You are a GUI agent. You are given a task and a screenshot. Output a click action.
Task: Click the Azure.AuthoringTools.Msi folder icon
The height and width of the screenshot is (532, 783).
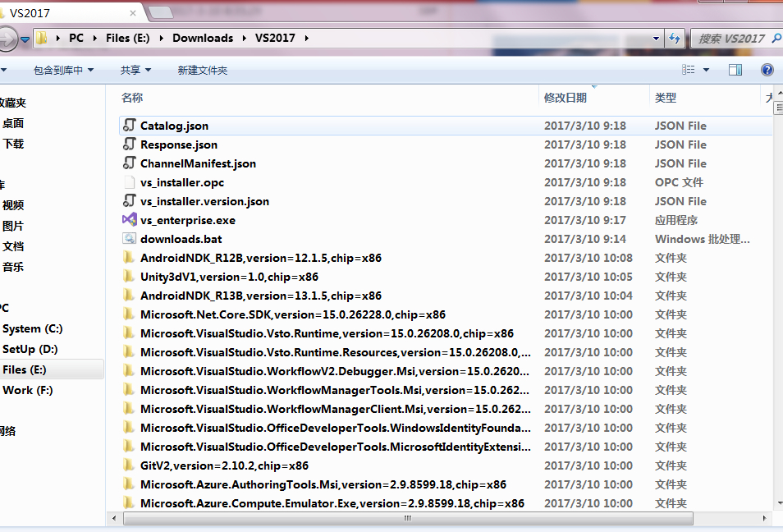pos(129,484)
